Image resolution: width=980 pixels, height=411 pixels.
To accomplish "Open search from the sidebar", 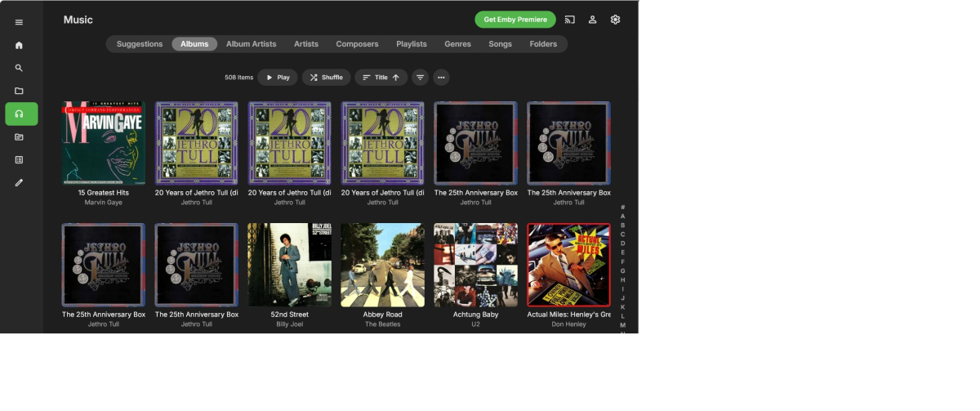I will (x=19, y=69).
